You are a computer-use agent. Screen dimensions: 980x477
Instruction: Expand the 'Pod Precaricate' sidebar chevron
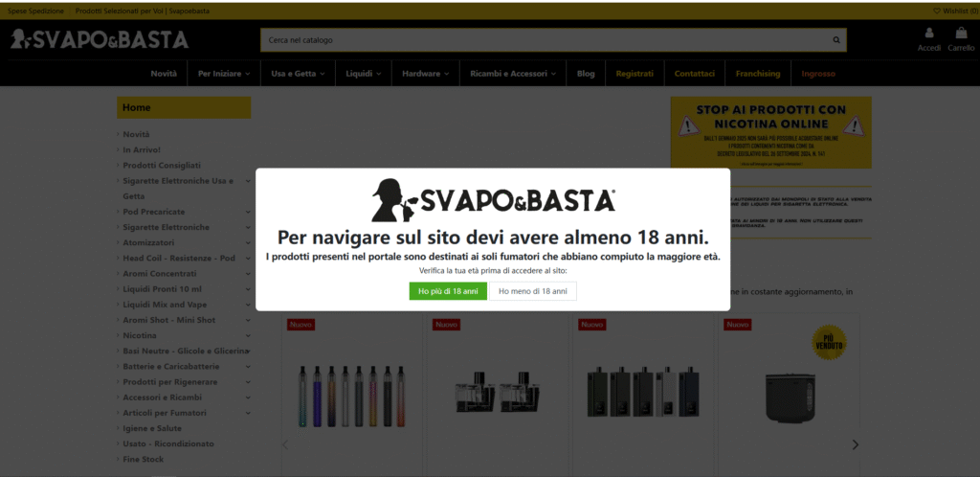(248, 212)
